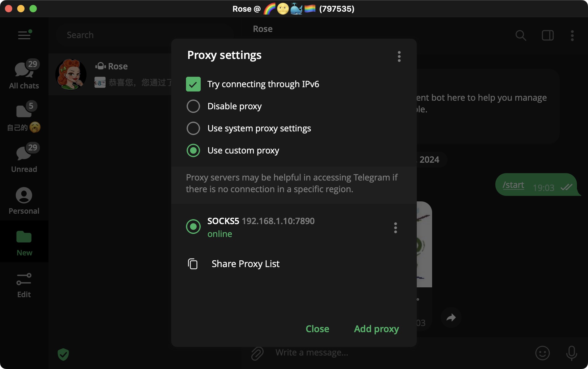
Task: Uncheck Try connecting through IPv6
Action: coord(193,84)
